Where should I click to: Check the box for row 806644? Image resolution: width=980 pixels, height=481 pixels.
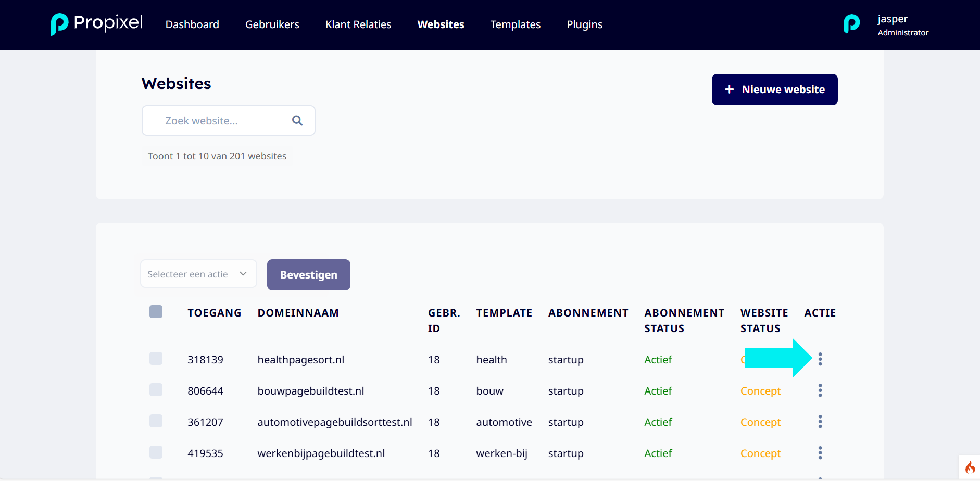coord(156,389)
